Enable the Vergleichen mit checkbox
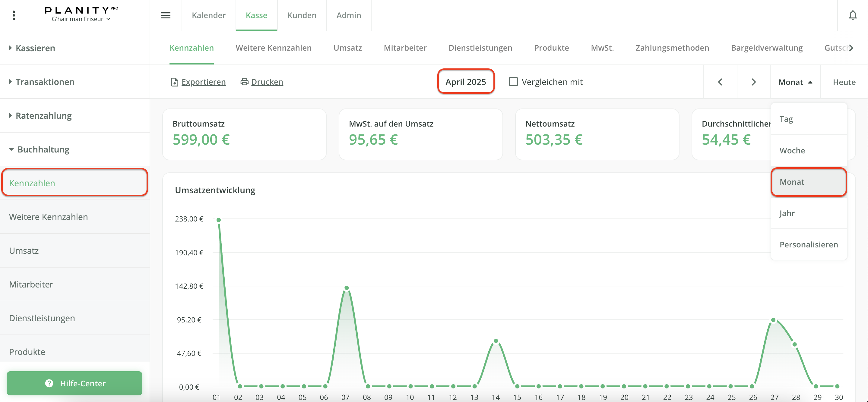The height and width of the screenshot is (402, 868). pyautogui.click(x=513, y=82)
